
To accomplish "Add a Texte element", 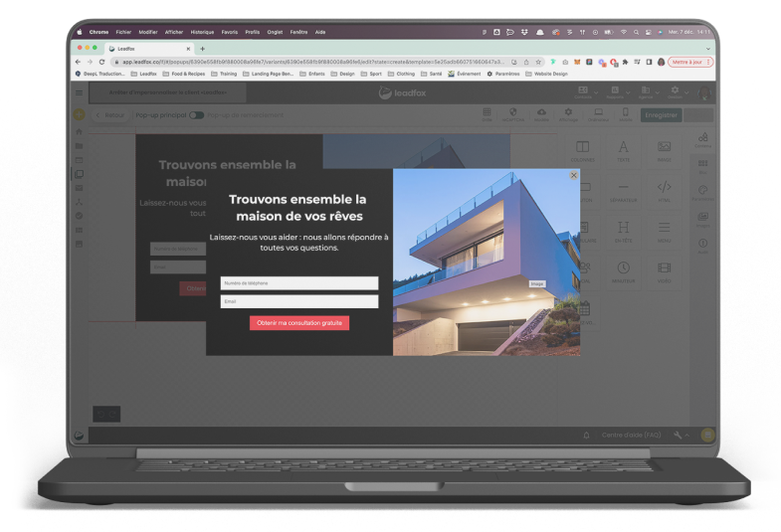I will 623,151.
